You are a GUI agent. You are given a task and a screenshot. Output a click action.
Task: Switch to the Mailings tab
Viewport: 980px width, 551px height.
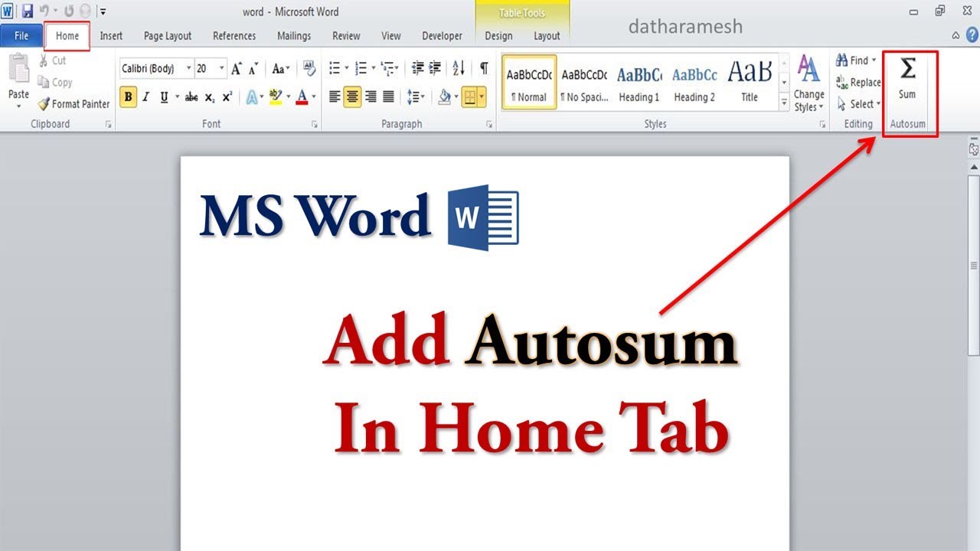294,36
